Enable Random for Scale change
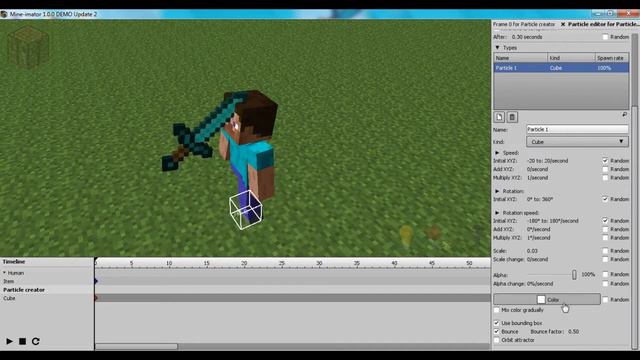Screen dimensions: 640x360 coord(605,259)
